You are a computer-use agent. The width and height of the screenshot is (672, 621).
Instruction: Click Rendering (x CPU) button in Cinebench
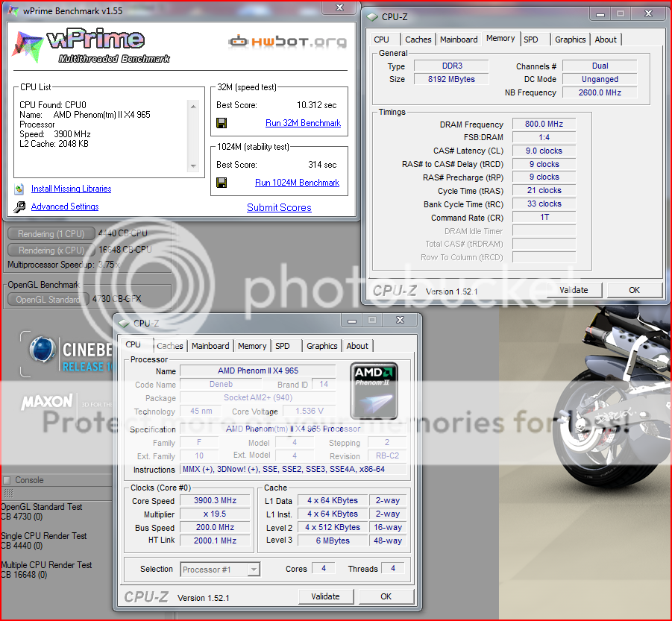(x=51, y=250)
